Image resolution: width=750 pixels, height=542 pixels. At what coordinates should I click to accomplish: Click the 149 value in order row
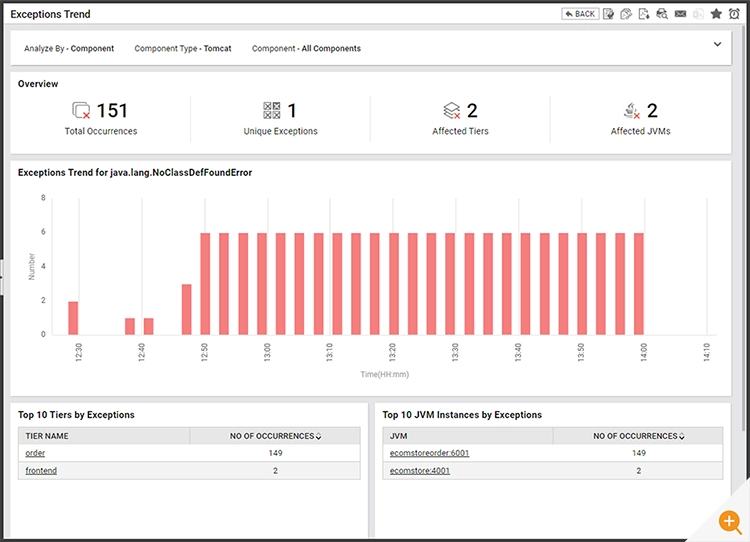[276, 453]
